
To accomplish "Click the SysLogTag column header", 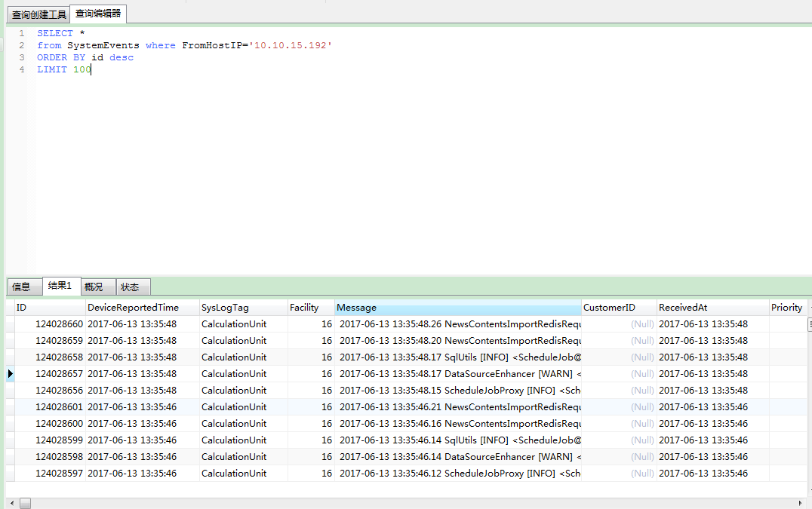I will [x=244, y=307].
